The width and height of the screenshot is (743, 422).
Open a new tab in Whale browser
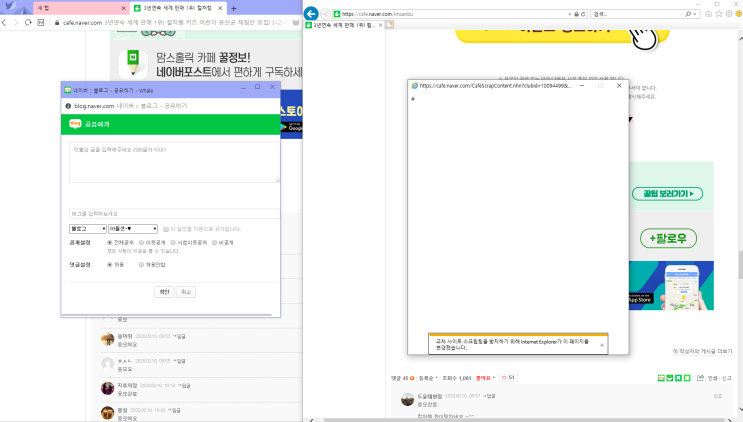[234, 8]
